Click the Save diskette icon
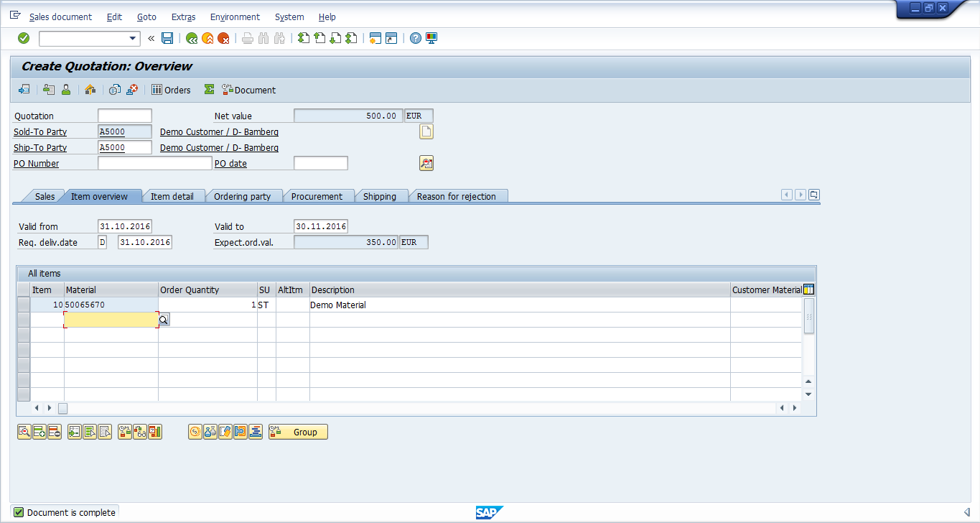 point(167,38)
